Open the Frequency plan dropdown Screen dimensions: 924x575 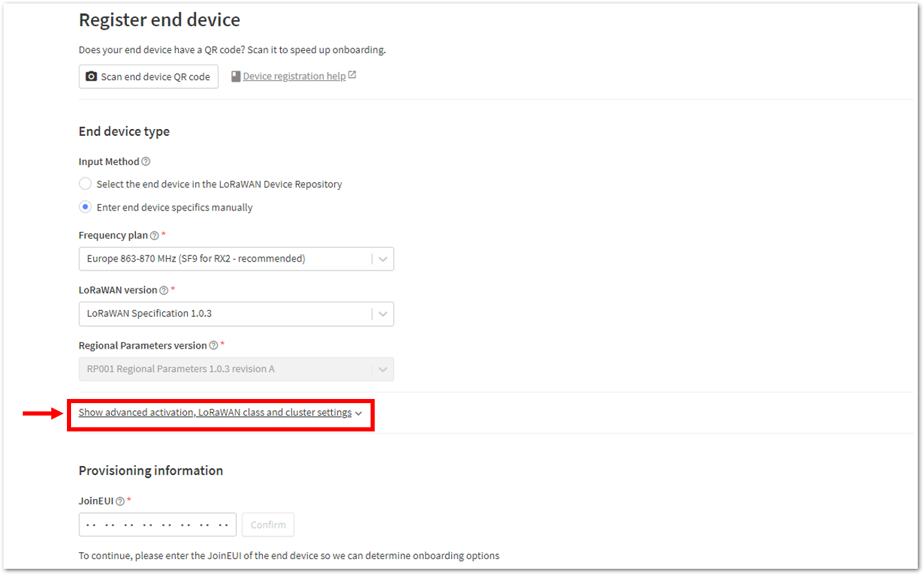[x=236, y=259]
